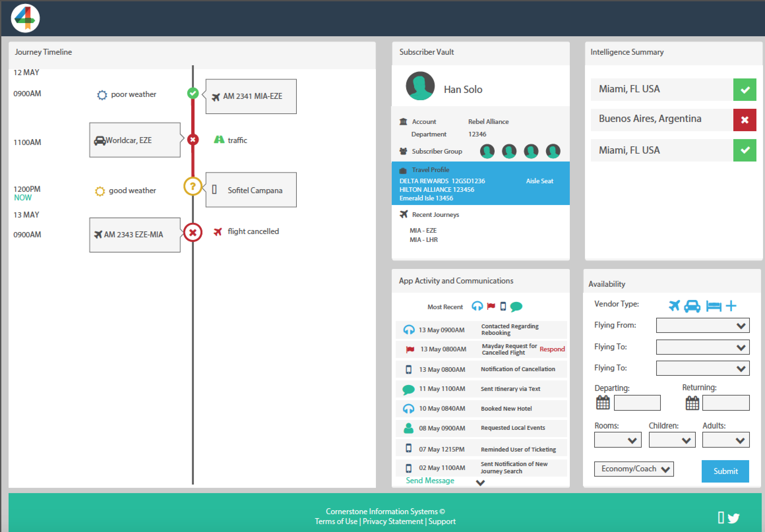Select the second Subscriber Group member avatar

tap(509, 151)
